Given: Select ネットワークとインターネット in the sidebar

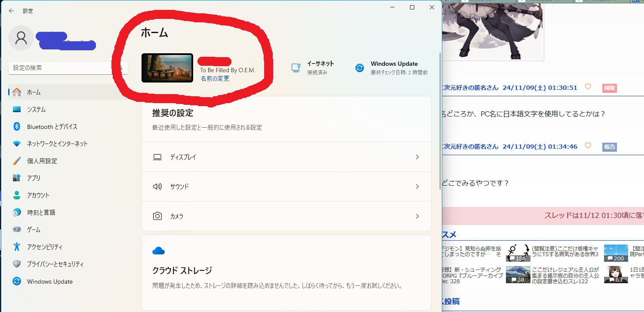Looking at the screenshot, I should 57,144.
